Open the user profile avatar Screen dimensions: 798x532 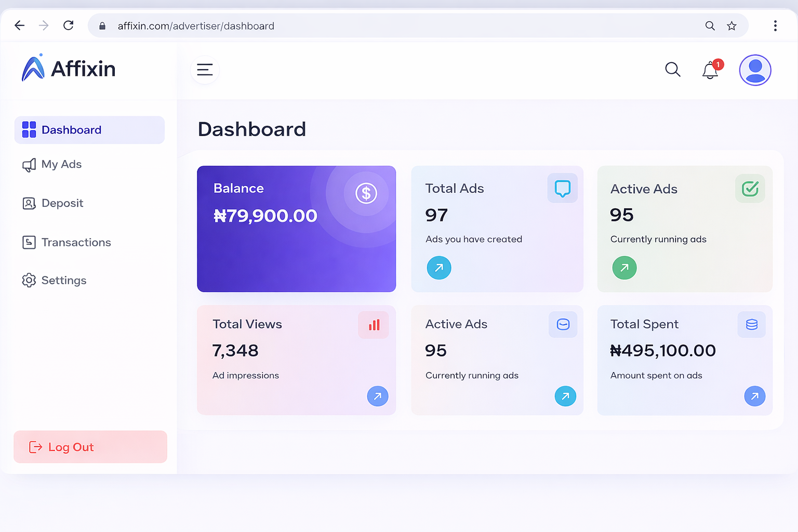[755, 70]
